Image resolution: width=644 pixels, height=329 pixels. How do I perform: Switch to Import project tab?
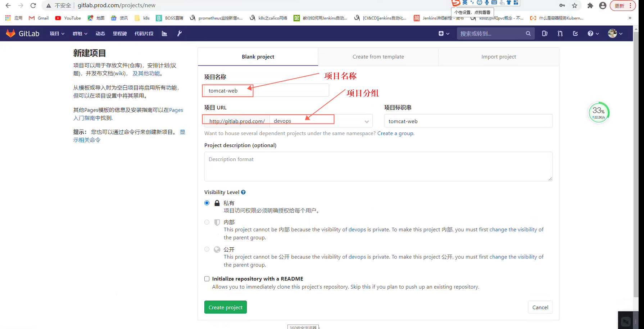(499, 57)
